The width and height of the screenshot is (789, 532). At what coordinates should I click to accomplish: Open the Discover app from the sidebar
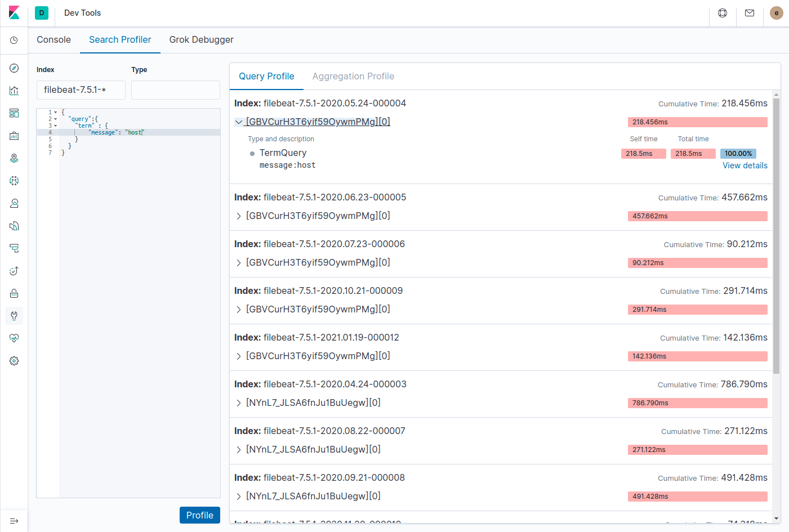(14, 68)
